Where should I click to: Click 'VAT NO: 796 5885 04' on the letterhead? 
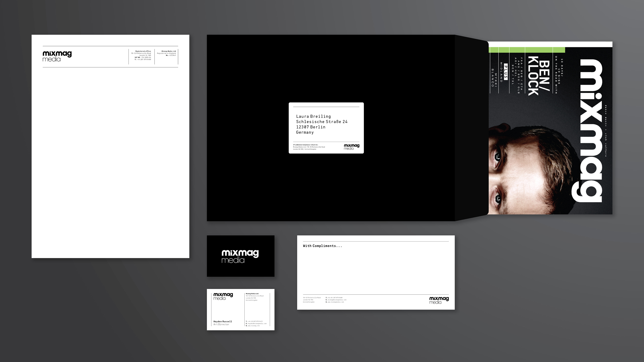point(143,57)
